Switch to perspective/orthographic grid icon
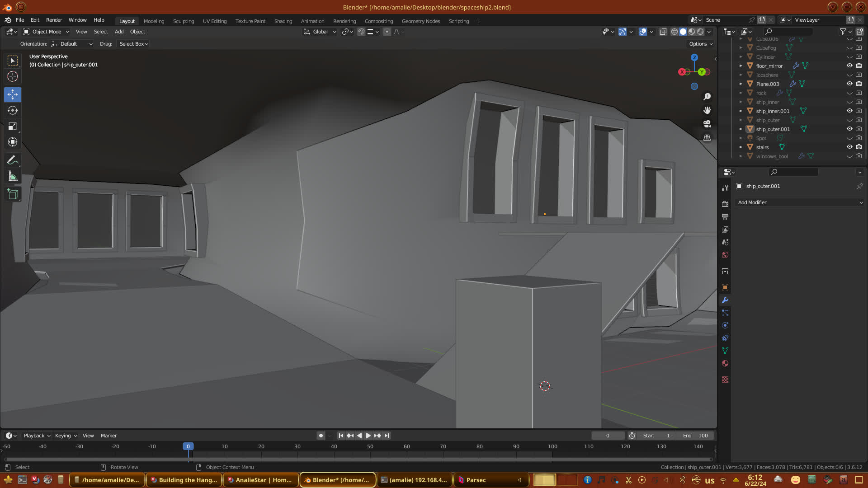This screenshot has width=868, height=488. click(707, 137)
